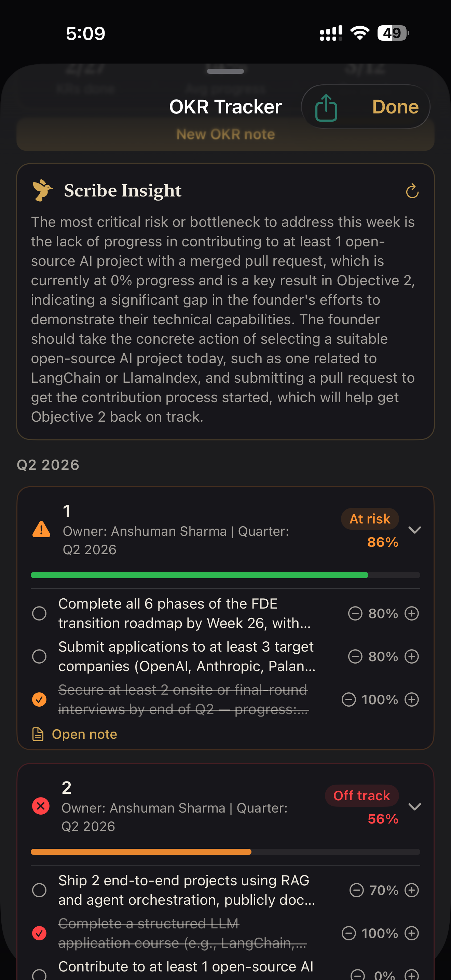The image size is (451, 980).
Task: Tap the Scribe Insight bird icon
Action: [42, 190]
